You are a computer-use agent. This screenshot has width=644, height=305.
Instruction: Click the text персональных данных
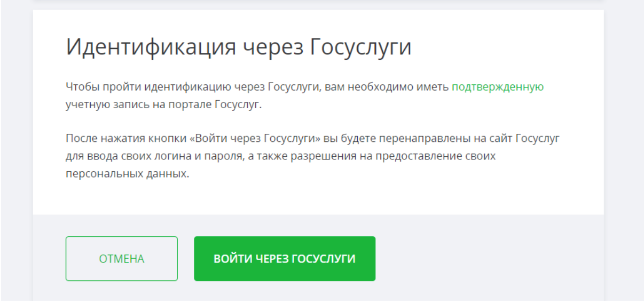pyautogui.click(x=128, y=174)
